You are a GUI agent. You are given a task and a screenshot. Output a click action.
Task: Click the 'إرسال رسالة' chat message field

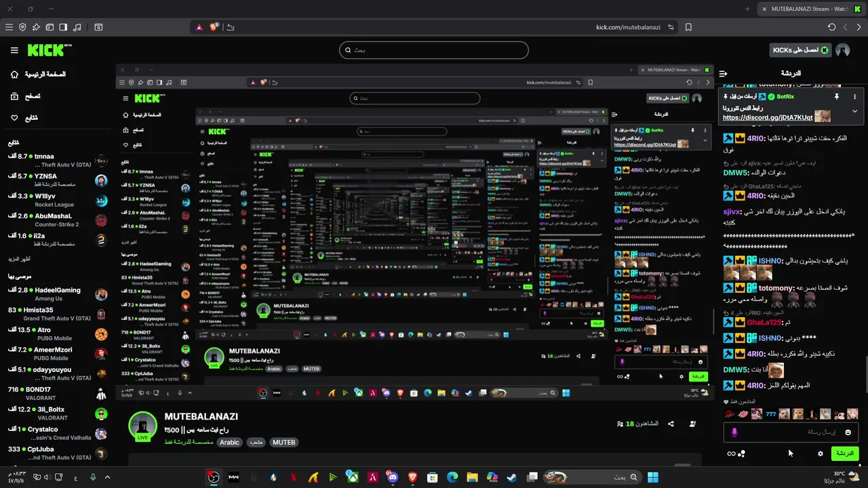pyautogui.click(x=791, y=432)
